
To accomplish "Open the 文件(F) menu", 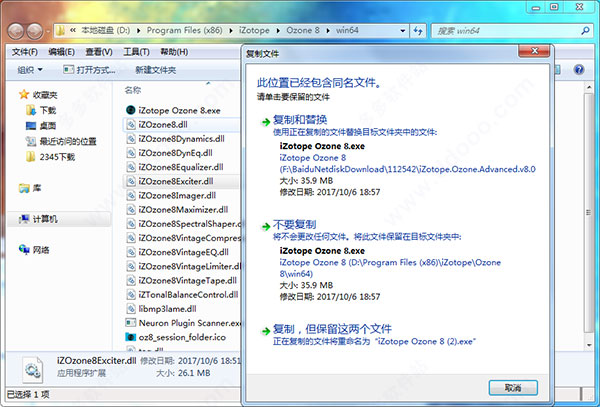I will click(24, 52).
